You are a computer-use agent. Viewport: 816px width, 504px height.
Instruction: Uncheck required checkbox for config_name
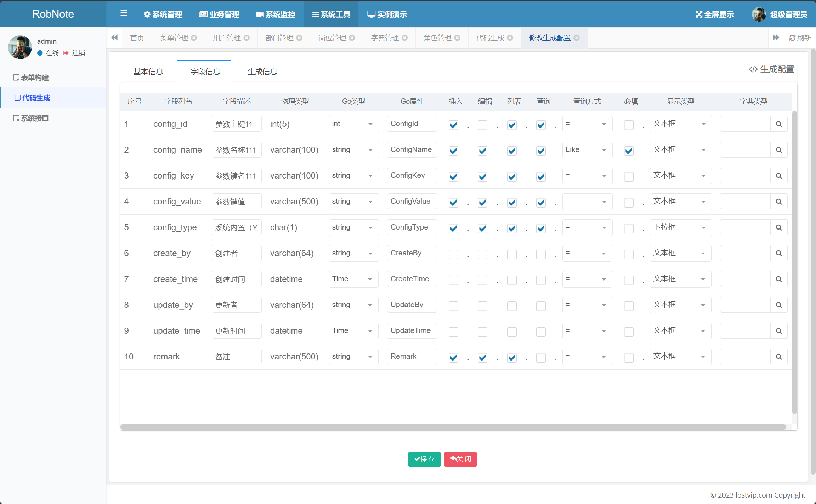(629, 151)
